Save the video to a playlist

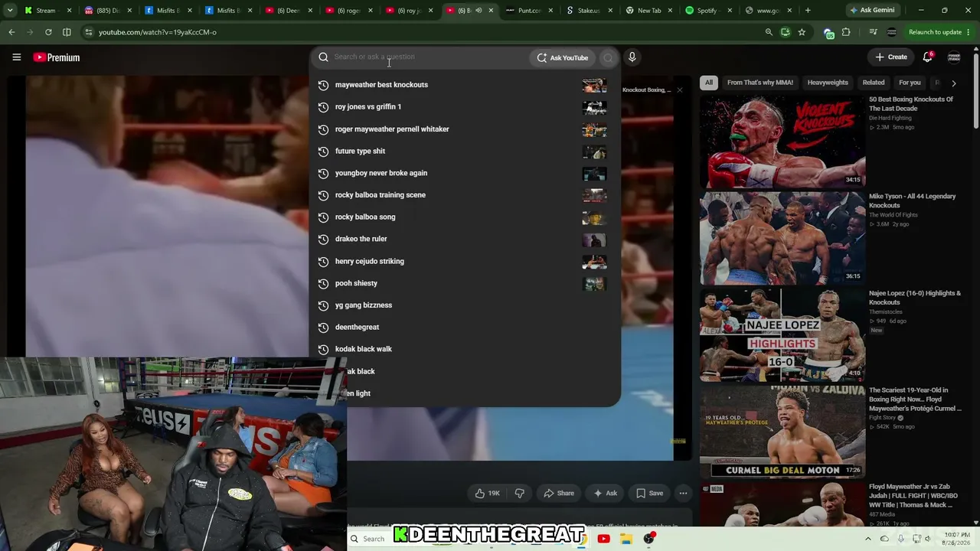649,494
